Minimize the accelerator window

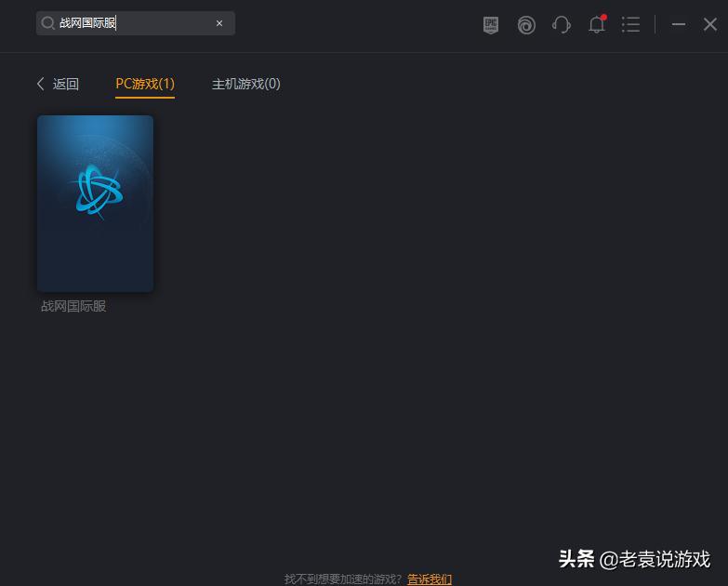679,24
